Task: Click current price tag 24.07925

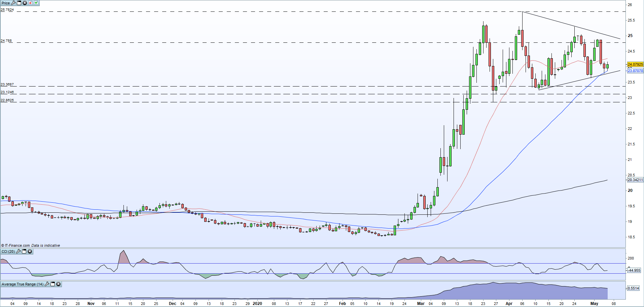Action: pyautogui.click(x=635, y=64)
